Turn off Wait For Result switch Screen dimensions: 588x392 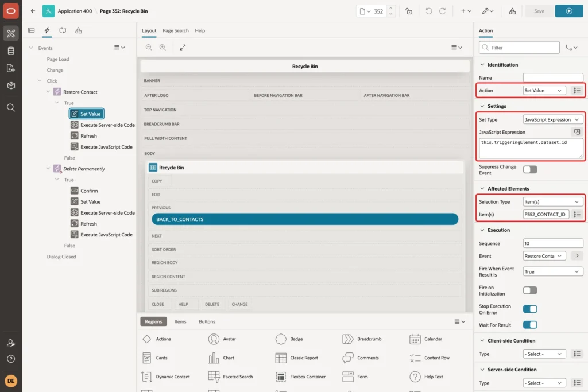[x=530, y=324]
